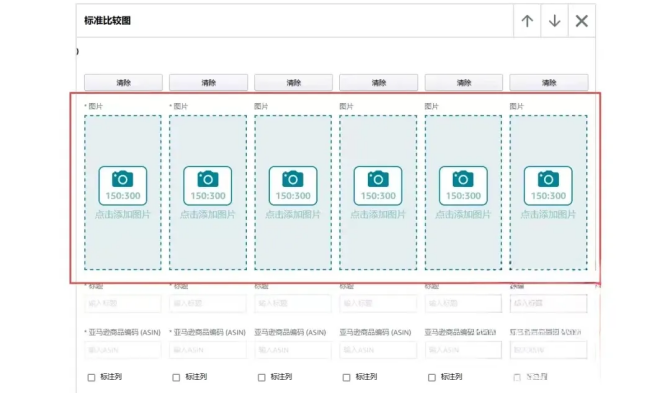Click the first column's 清除 button
The image size is (671, 393).
(x=123, y=82)
